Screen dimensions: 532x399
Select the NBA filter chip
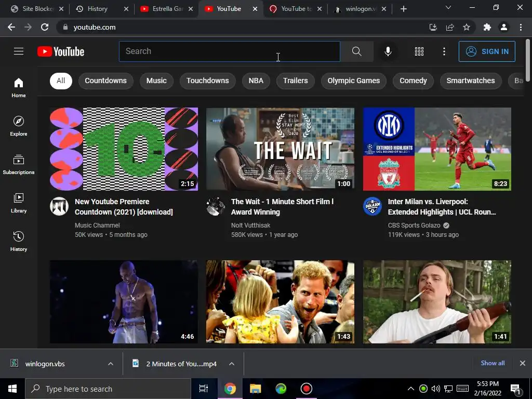click(x=256, y=81)
